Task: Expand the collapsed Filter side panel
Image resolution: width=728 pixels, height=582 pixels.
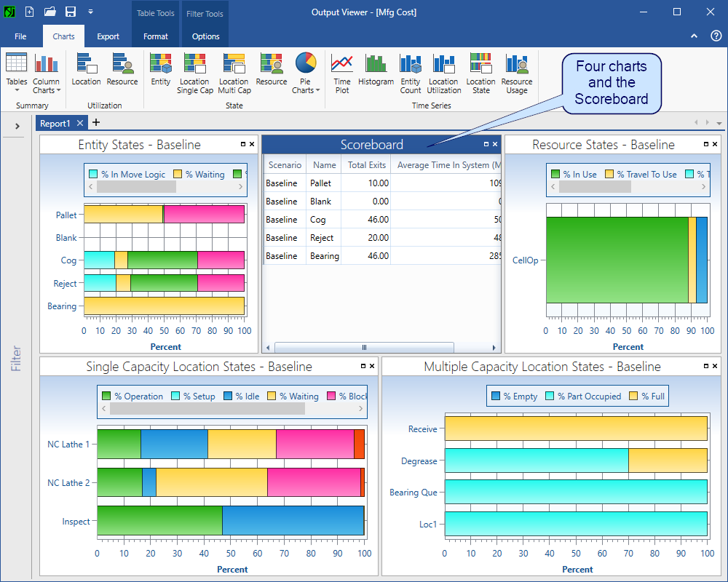Action: (x=17, y=127)
